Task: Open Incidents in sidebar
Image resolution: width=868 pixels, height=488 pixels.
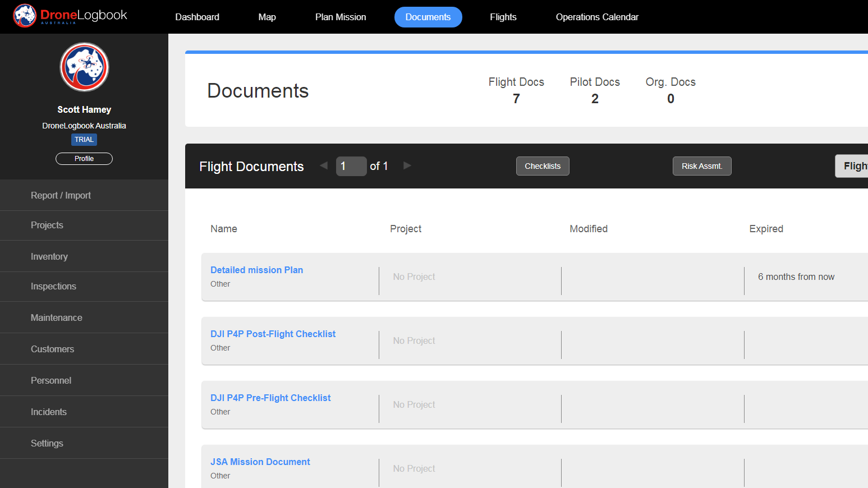Action: [x=84, y=412]
